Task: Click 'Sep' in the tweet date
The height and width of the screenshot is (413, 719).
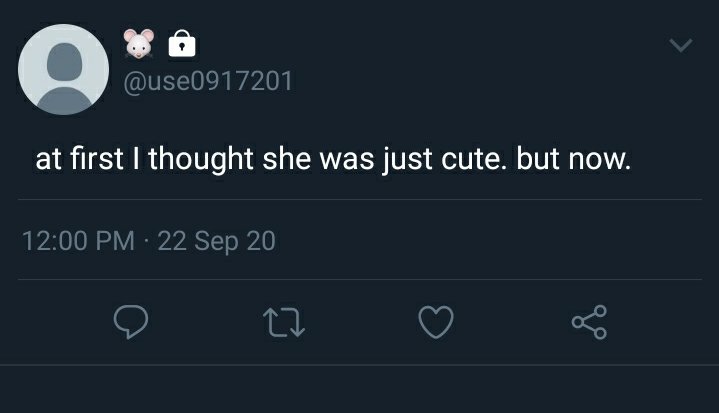Action: [216, 242]
